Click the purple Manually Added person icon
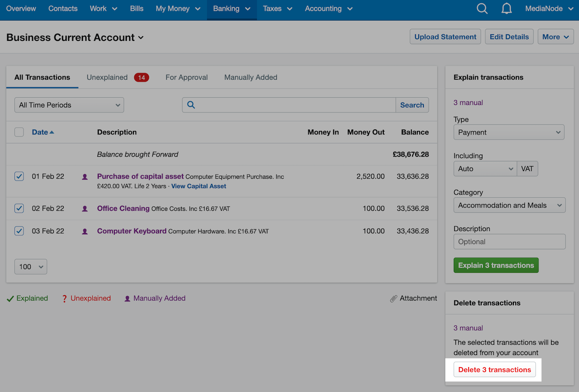 coord(127,298)
